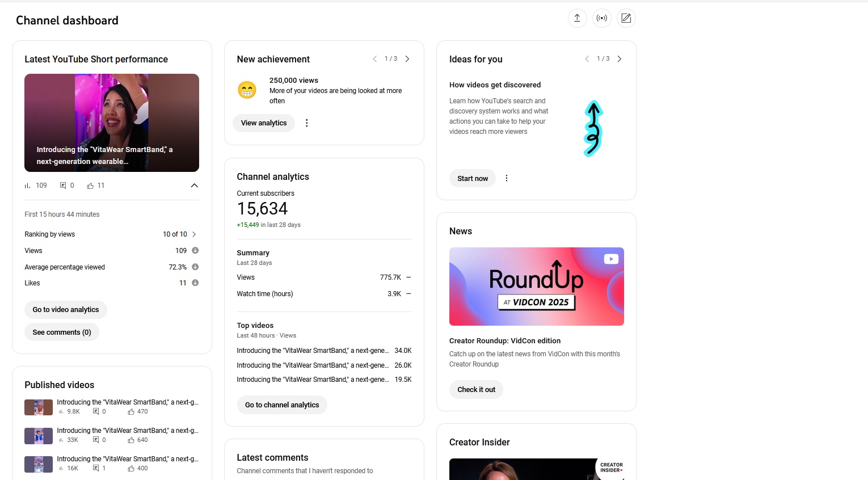The image size is (868, 480).
Task: Click the 15,634 subscribers count
Action: pos(262,209)
